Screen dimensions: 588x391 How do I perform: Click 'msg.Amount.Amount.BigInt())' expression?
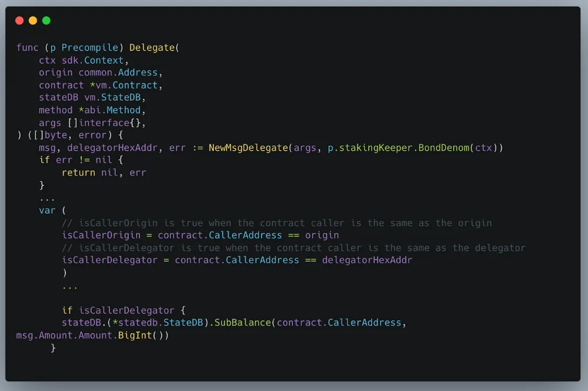(93, 336)
